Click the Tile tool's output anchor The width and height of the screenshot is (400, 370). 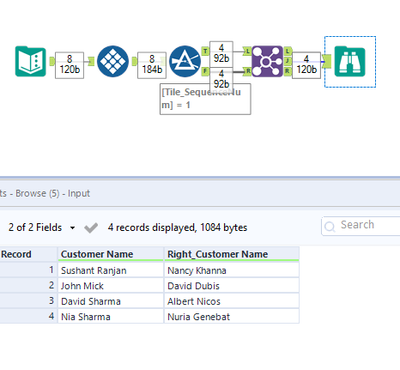134,61
